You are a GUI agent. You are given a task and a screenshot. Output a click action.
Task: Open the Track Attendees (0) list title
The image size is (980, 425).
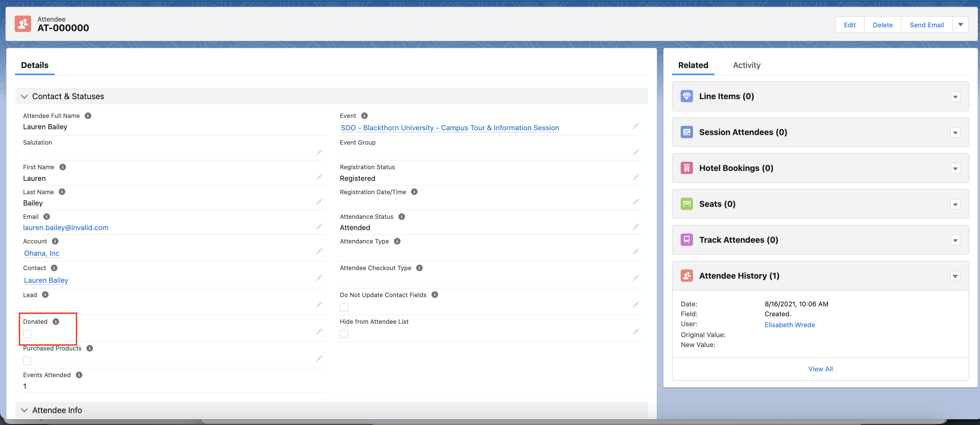pyautogui.click(x=738, y=240)
